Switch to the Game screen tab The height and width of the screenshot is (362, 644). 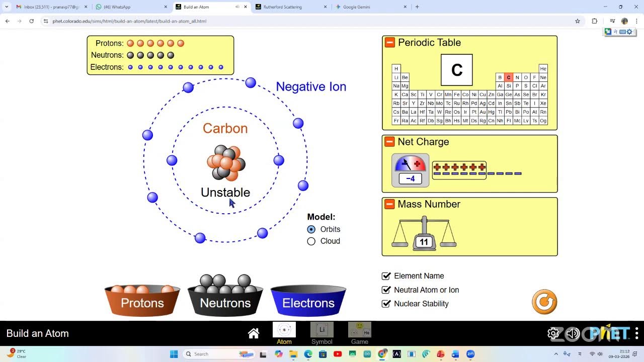(x=360, y=333)
